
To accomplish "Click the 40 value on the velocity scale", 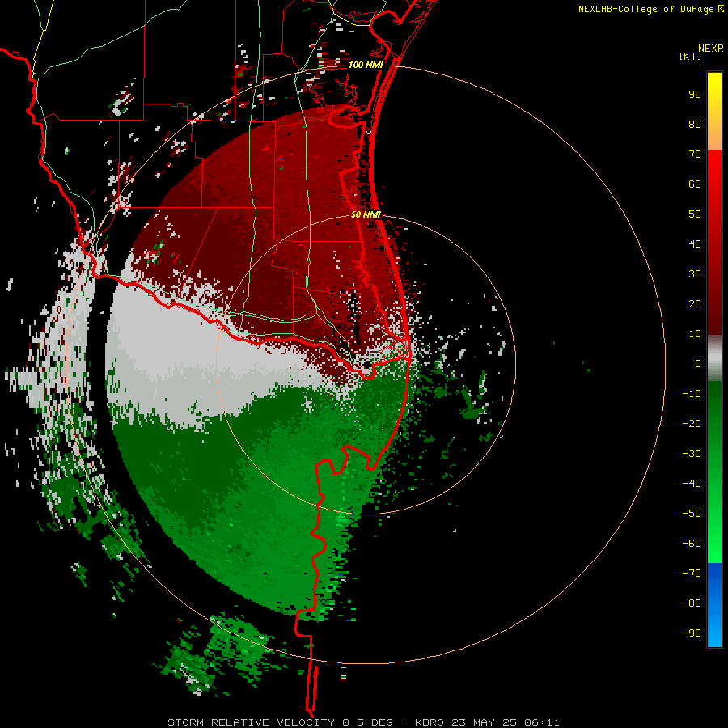I will point(695,244).
